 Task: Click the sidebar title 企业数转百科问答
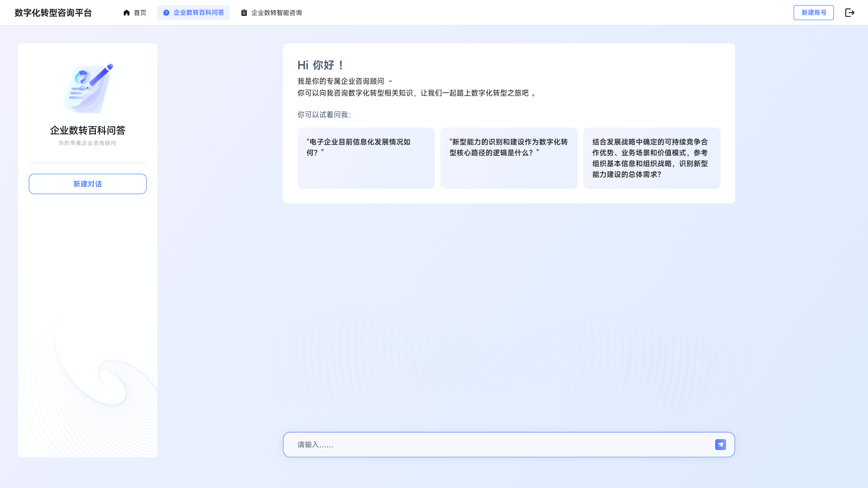click(x=88, y=130)
